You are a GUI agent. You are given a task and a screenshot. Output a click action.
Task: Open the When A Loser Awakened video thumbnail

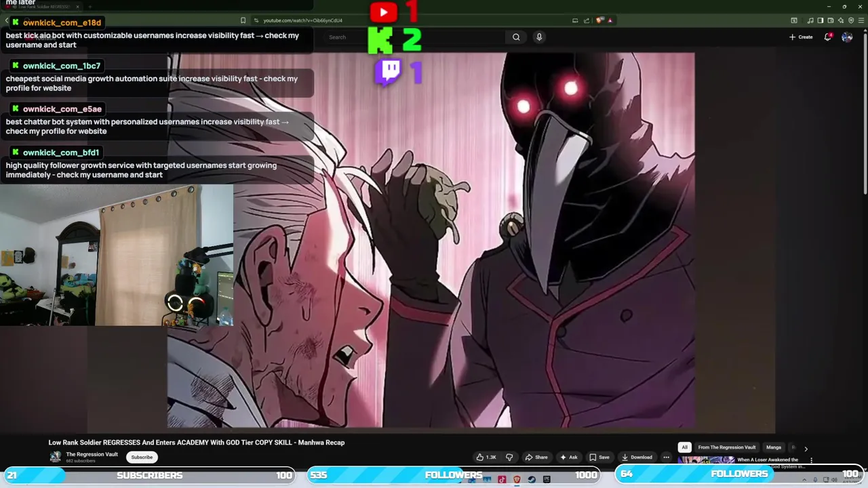(x=705, y=461)
